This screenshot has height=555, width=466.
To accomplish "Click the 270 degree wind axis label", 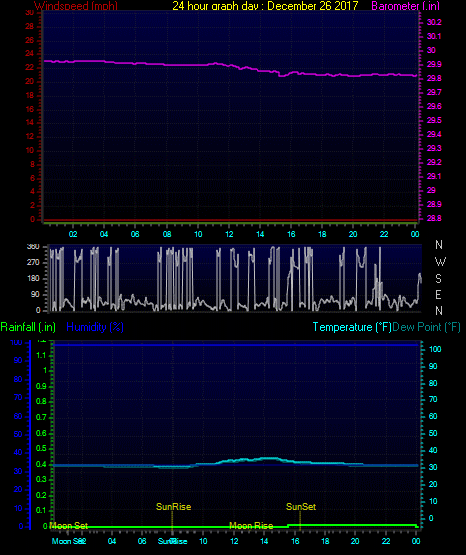I will 33,262.
